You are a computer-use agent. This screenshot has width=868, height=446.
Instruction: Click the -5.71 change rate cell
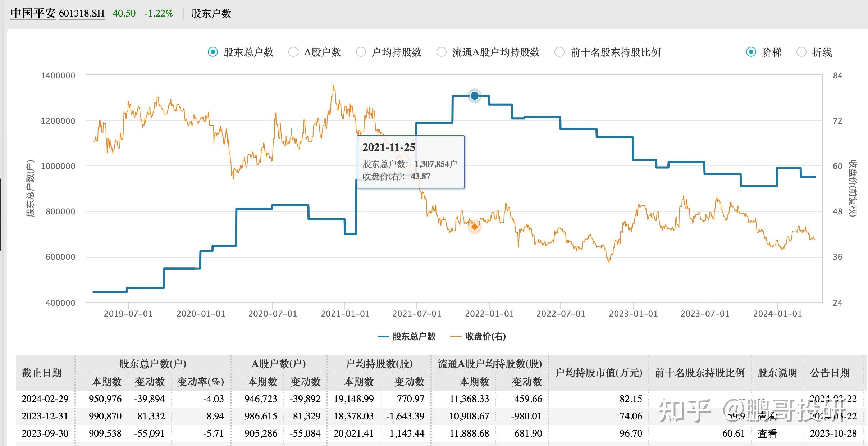point(214,433)
